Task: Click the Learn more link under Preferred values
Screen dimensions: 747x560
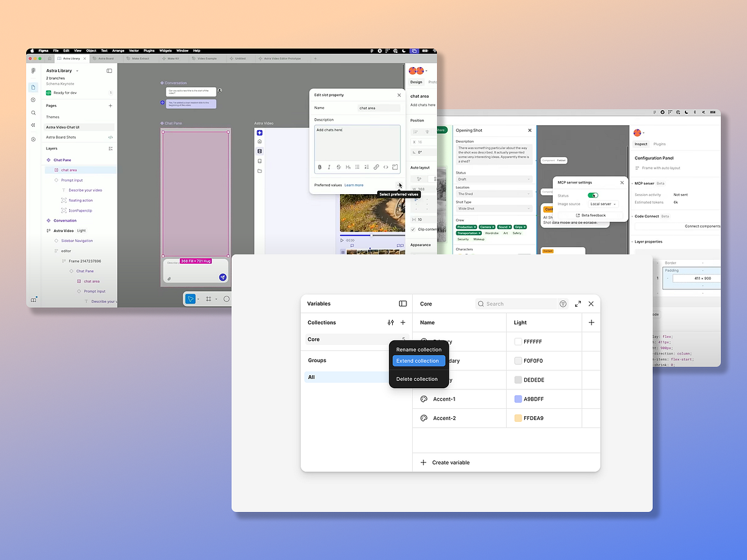Action: point(354,185)
